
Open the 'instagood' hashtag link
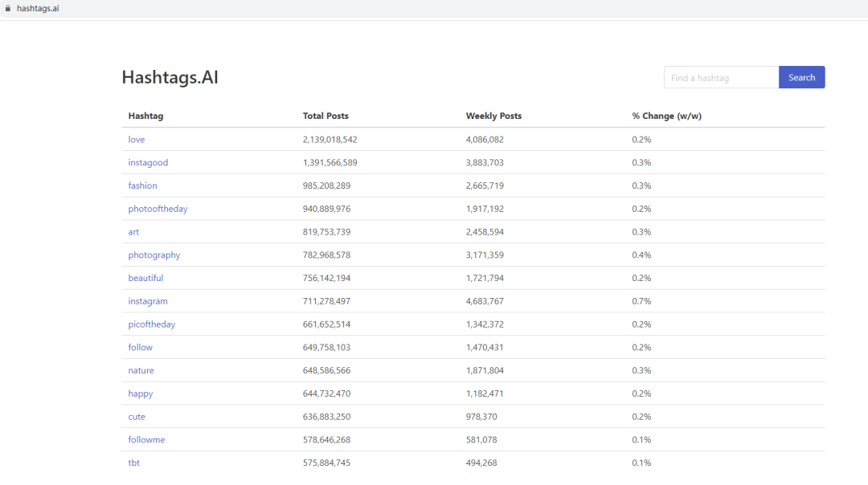[148, 163]
